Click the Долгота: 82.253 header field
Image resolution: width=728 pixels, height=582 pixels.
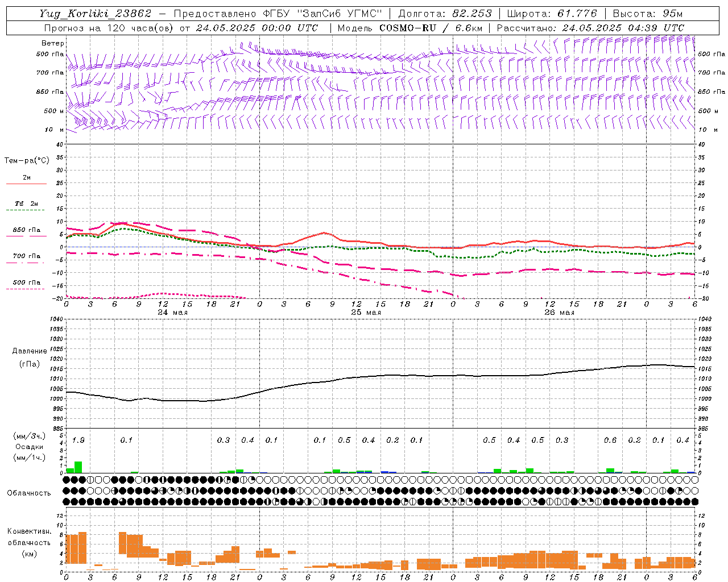pyautogui.click(x=445, y=14)
